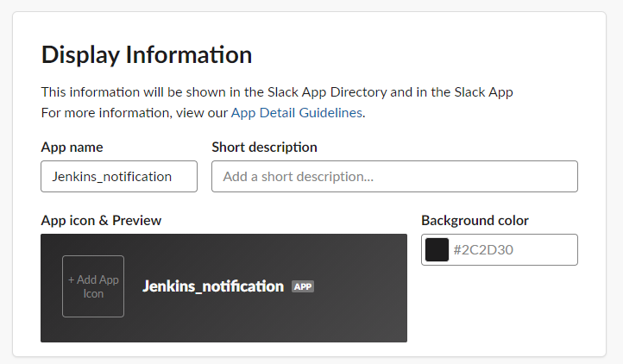
Task: Open the App Detail Guidelines link
Action: tap(297, 113)
